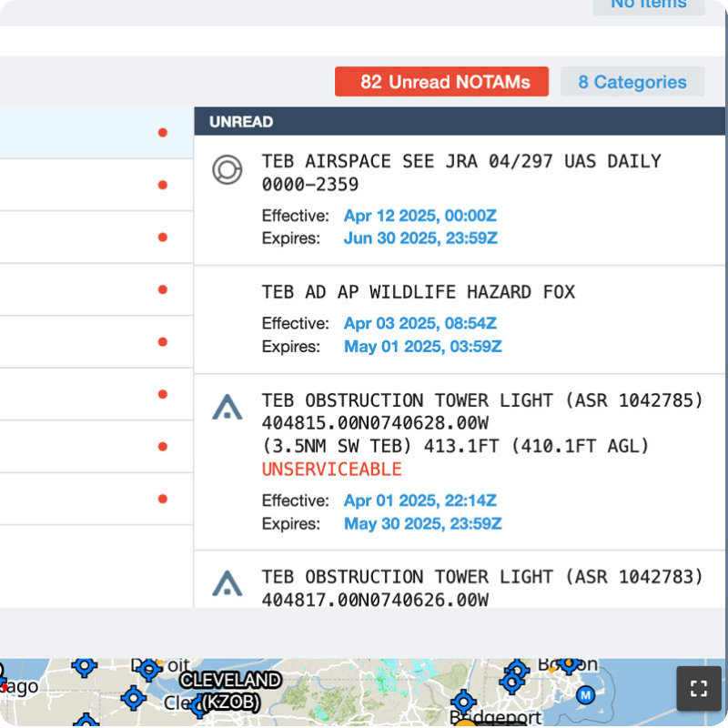Click the red UNSERVICEABLE status text
Image resolution: width=728 pixels, height=728 pixels.
point(332,469)
